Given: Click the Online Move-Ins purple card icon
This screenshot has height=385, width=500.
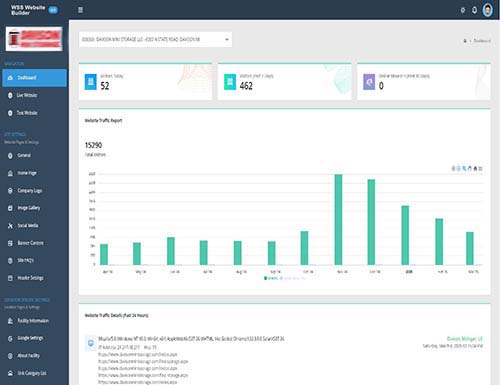Looking at the screenshot, I should (369, 82).
